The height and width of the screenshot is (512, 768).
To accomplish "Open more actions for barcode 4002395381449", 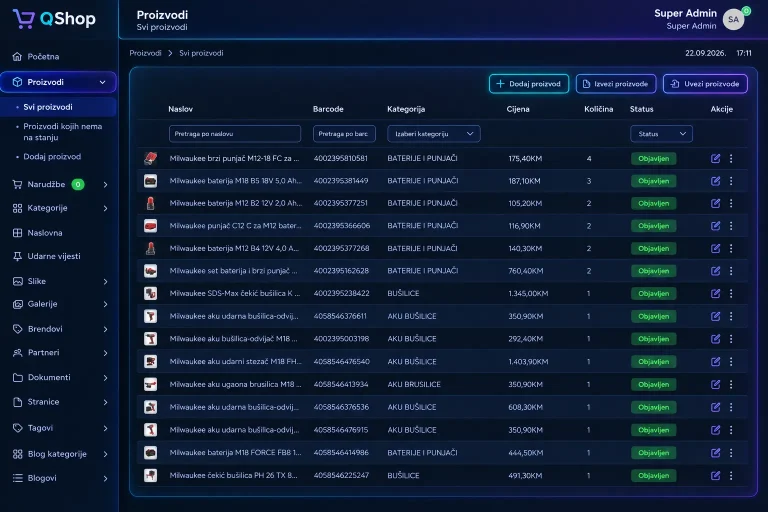I will coord(731,181).
